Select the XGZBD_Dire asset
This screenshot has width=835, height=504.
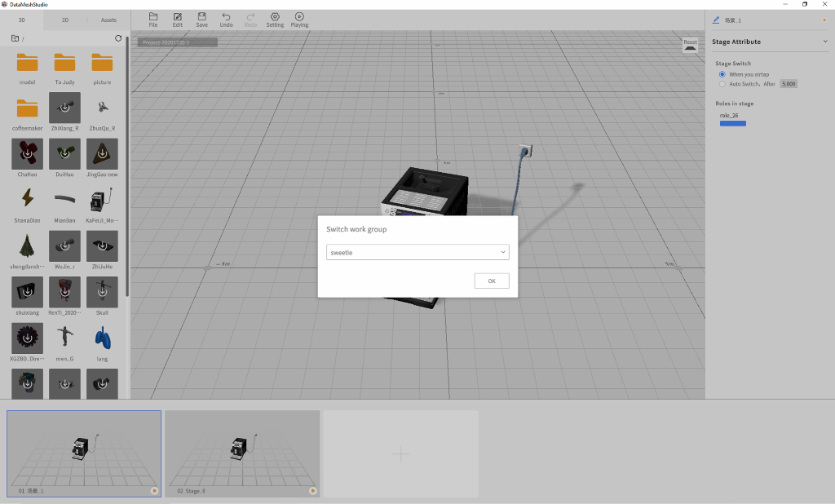click(x=27, y=342)
